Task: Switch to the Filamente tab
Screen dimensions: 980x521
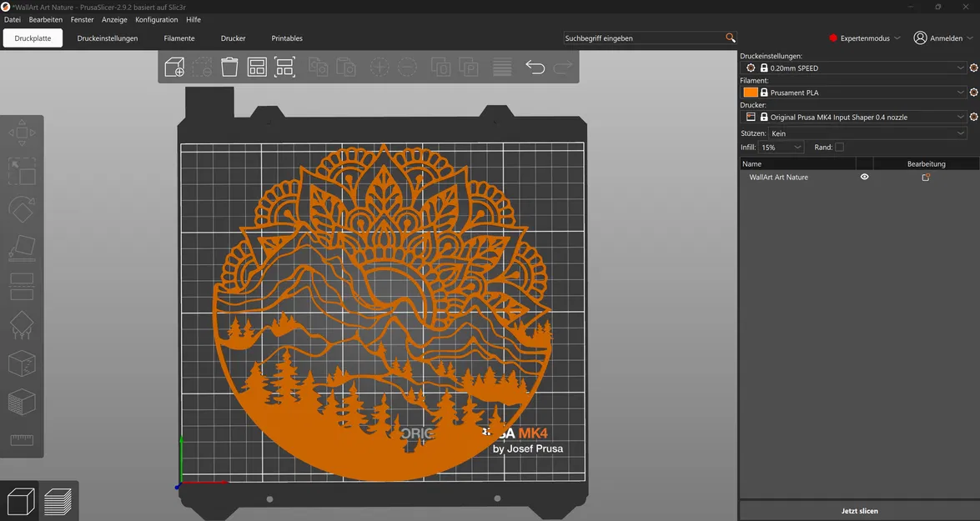Action: [x=179, y=38]
